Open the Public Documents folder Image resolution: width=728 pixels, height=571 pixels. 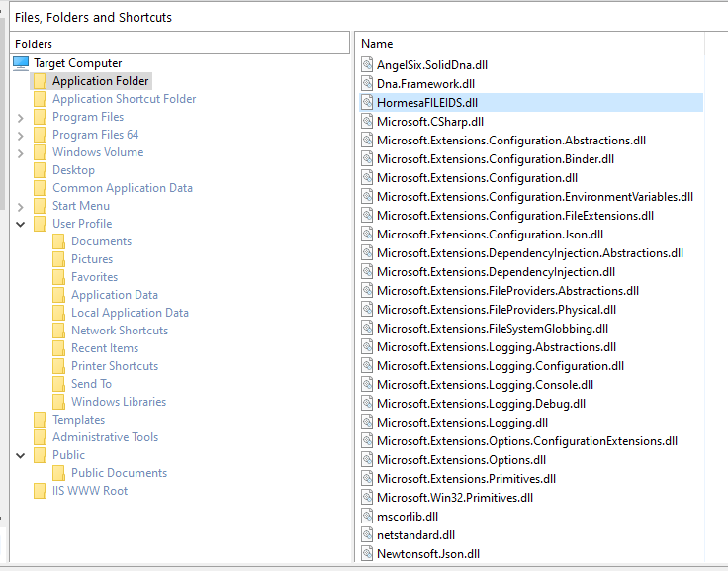click(x=119, y=473)
